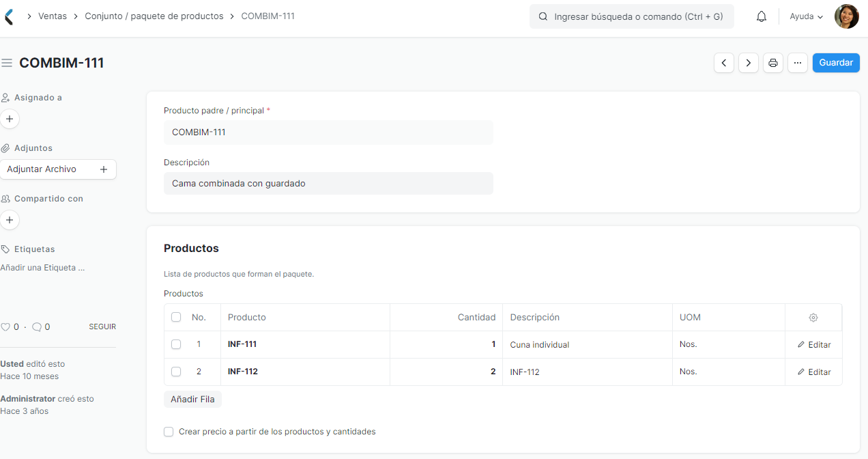This screenshot has height=459, width=868.
Task: Check the INF-112 row checkbox
Action: point(176,372)
